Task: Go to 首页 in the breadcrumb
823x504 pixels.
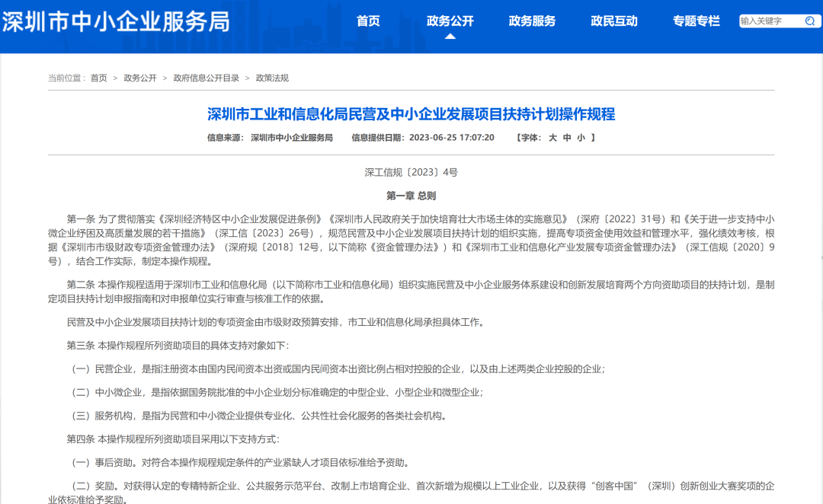Action: point(98,78)
